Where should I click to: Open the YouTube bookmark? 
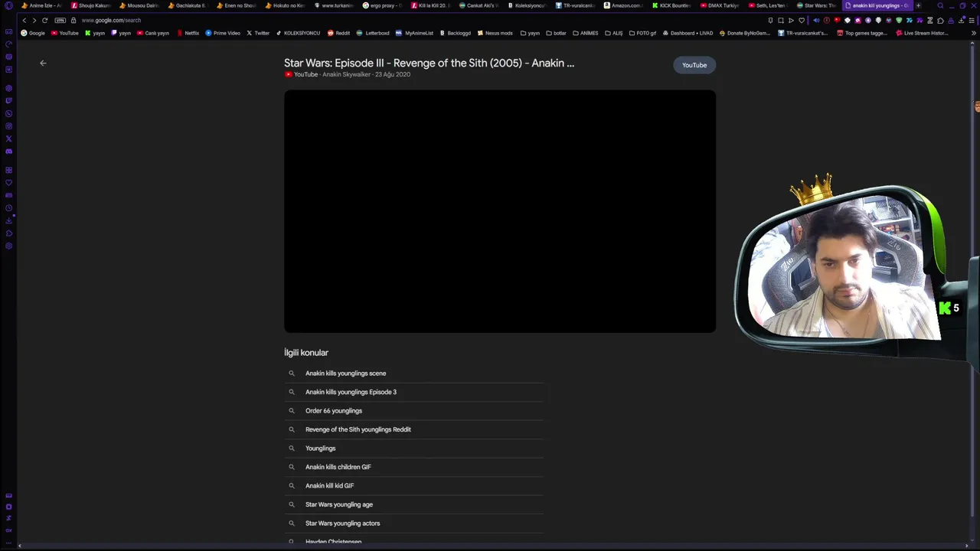point(64,33)
